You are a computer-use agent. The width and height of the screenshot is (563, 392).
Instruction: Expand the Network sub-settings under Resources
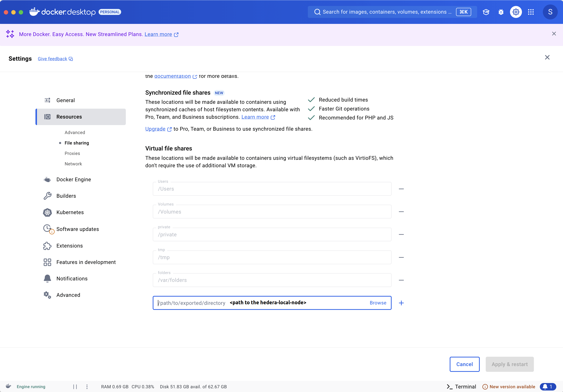coord(73,164)
